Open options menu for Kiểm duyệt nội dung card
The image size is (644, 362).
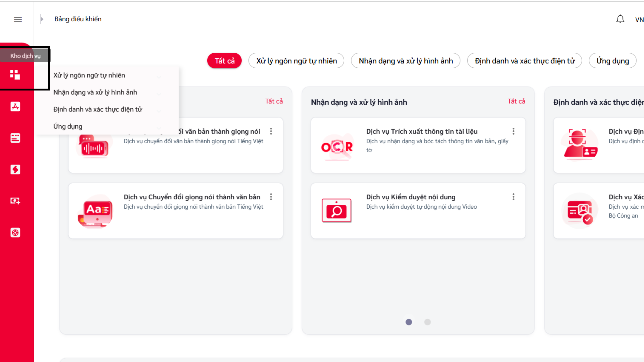tap(514, 197)
